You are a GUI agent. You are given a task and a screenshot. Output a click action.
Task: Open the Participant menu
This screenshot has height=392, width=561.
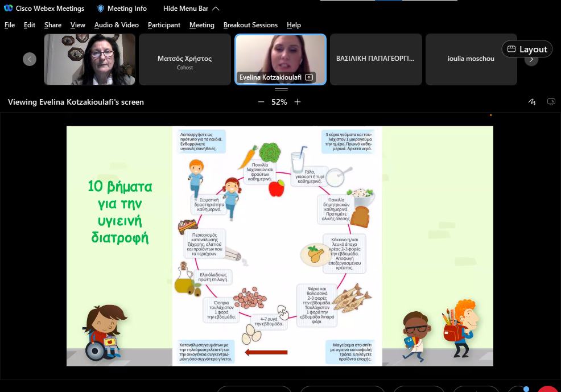coord(164,25)
